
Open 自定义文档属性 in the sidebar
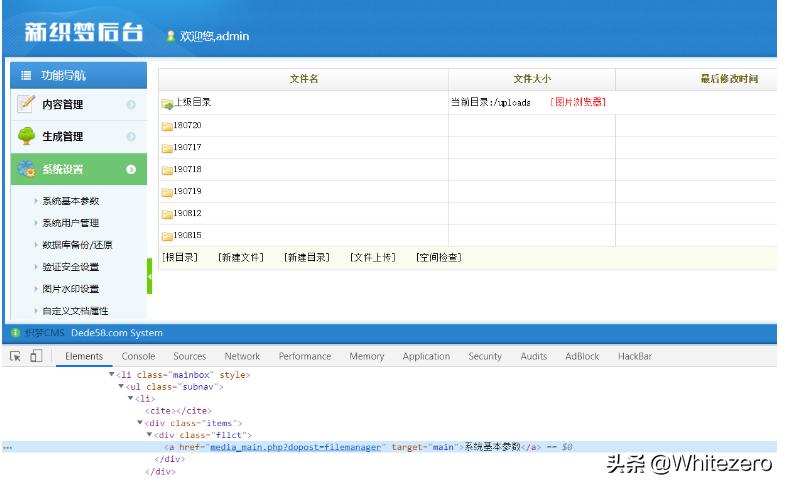point(75,311)
